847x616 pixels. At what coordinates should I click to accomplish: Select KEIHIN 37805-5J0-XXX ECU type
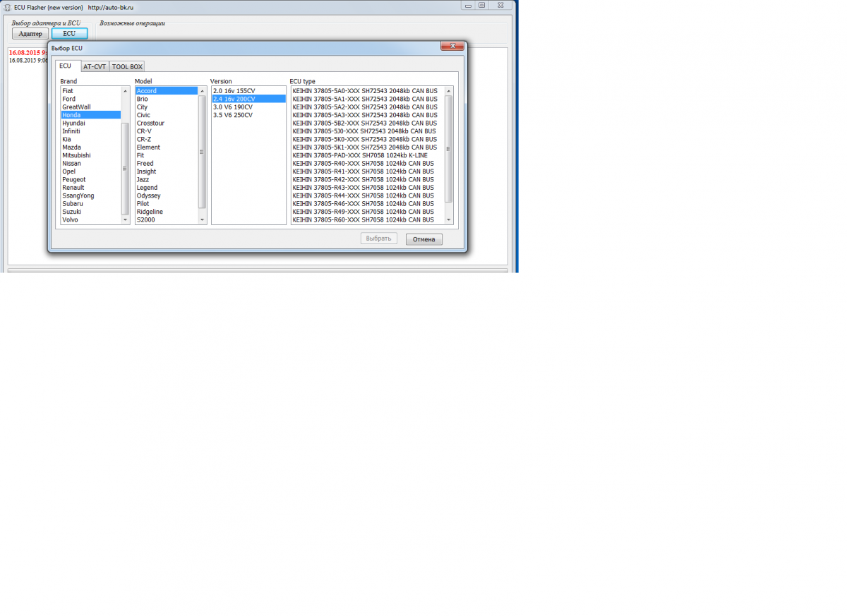pos(367,131)
